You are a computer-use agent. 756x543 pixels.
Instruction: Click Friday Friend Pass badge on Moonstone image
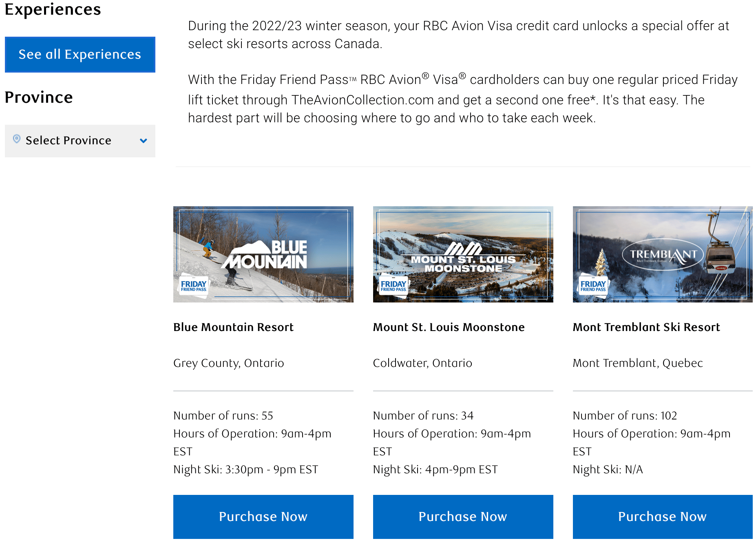pos(393,285)
